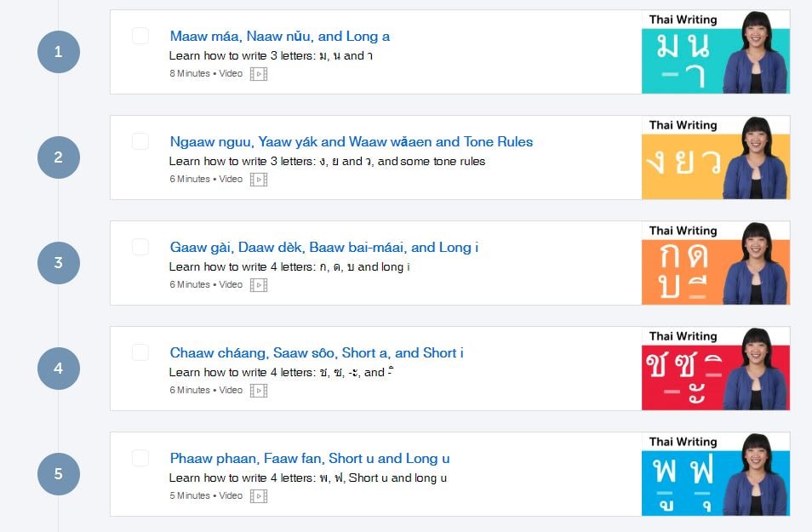The height and width of the screenshot is (532, 812).
Task: Select the yellow Thai Writing thumbnail for lesson 2
Action: coord(715,157)
